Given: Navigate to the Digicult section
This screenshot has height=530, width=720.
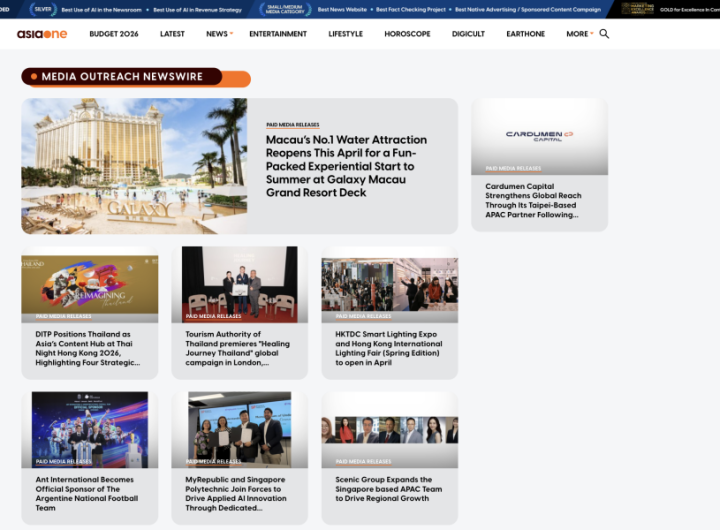Looking at the screenshot, I should click(468, 34).
